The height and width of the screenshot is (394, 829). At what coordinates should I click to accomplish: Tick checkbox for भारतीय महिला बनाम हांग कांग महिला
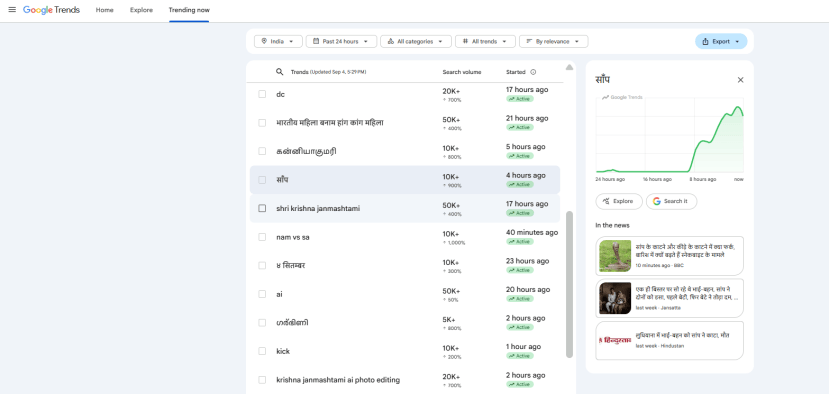[262, 123]
